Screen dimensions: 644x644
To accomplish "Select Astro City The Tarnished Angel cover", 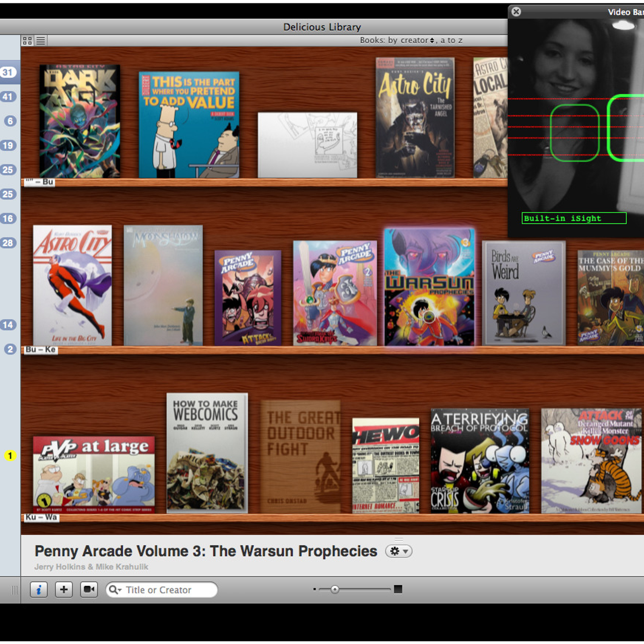I will coord(415,118).
